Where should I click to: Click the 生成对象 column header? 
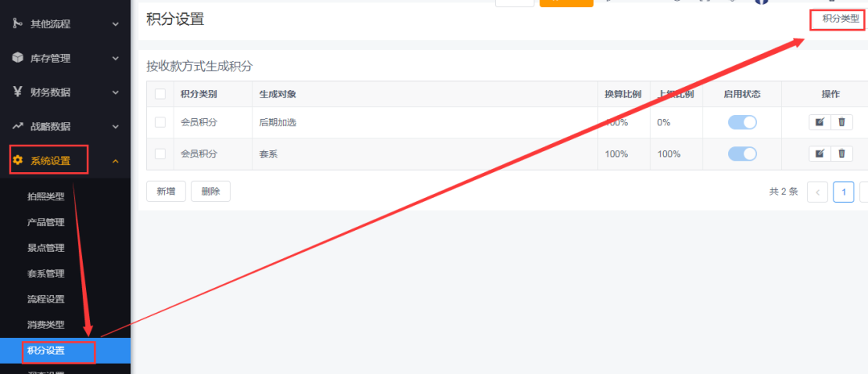tap(278, 94)
